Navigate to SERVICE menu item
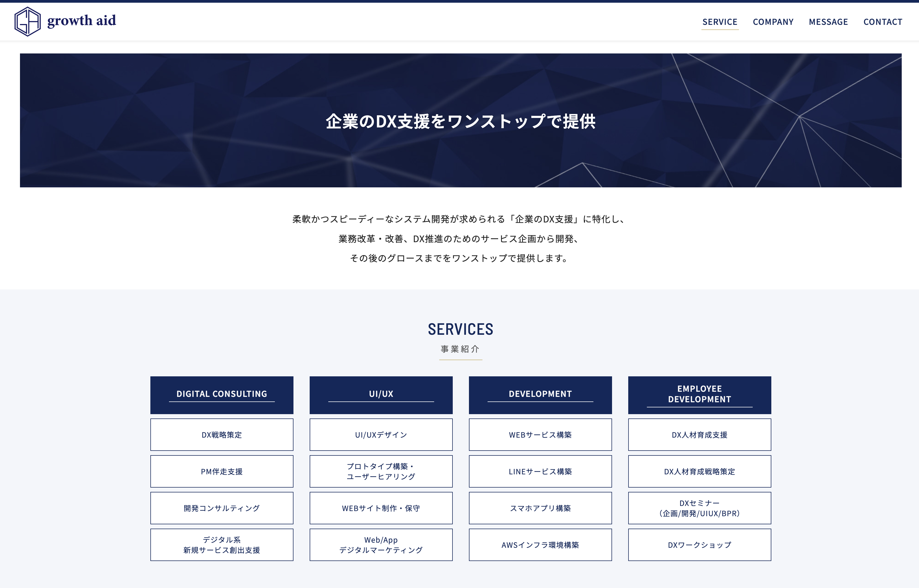The height and width of the screenshot is (588, 919). [719, 21]
